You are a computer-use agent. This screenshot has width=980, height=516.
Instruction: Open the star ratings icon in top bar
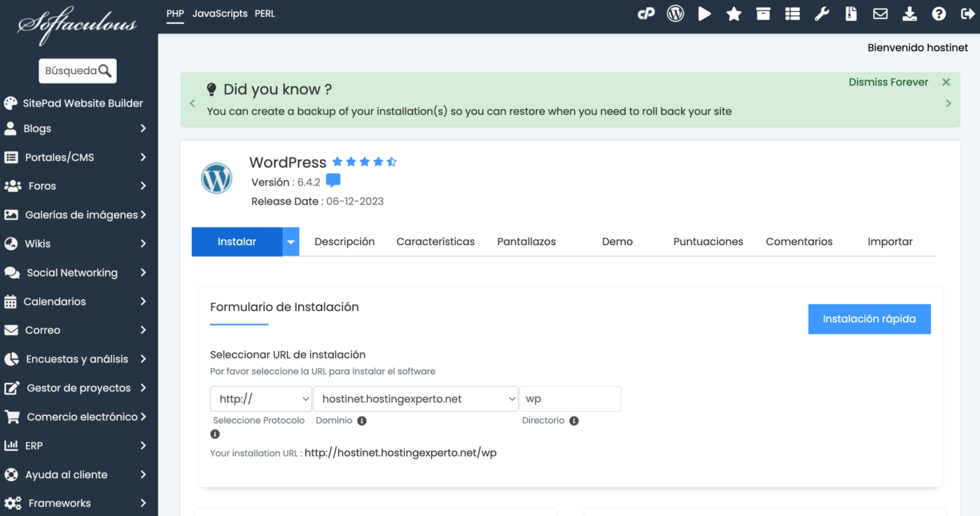(x=734, y=13)
